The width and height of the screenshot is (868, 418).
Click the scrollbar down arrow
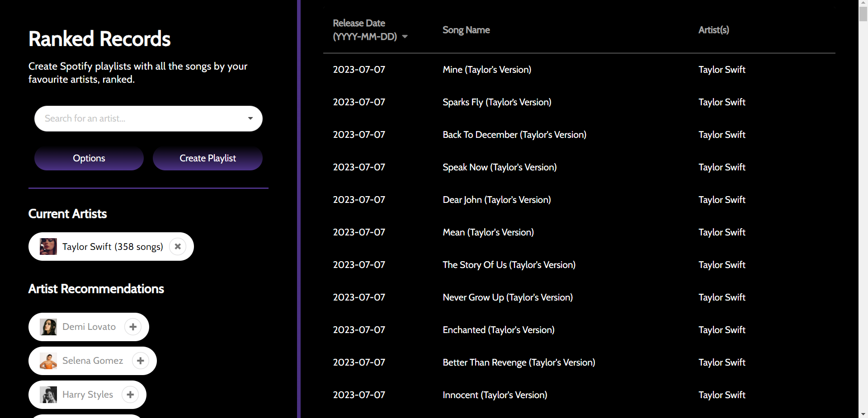pyautogui.click(x=863, y=413)
